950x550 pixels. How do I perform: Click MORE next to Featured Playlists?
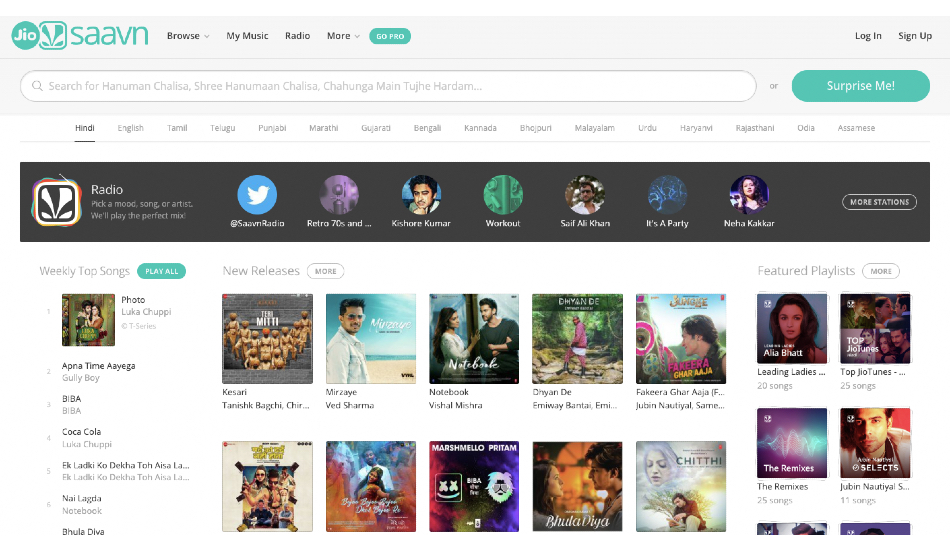coord(881,271)
